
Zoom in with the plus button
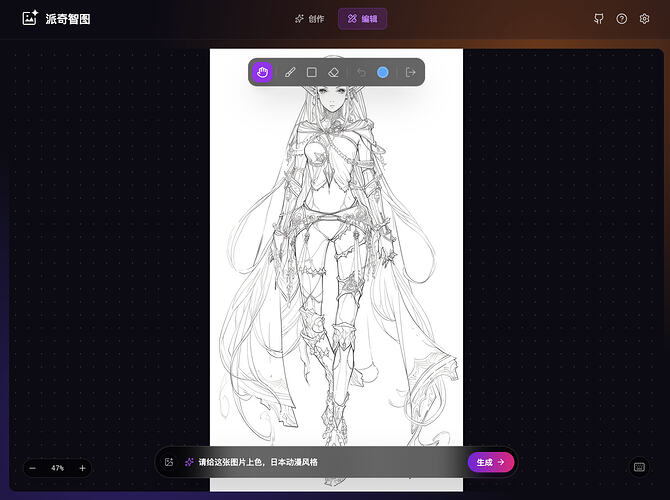click(82, 468)
